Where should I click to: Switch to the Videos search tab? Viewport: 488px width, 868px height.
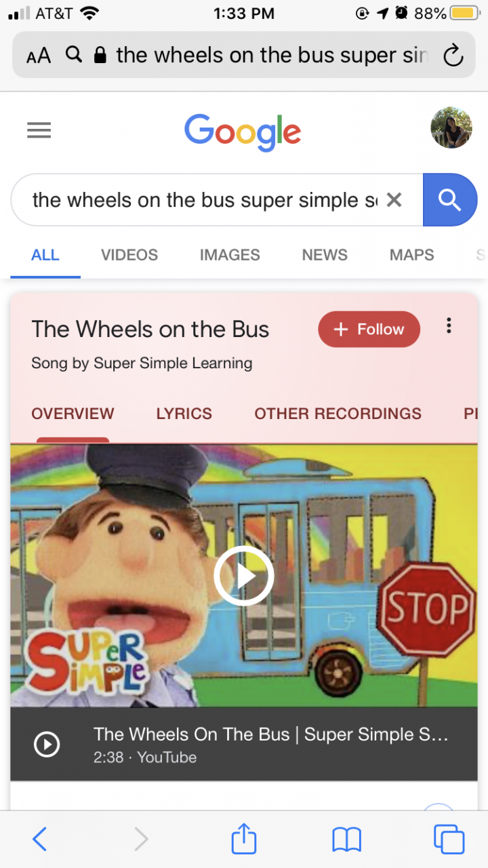click(x=129, y=255)
